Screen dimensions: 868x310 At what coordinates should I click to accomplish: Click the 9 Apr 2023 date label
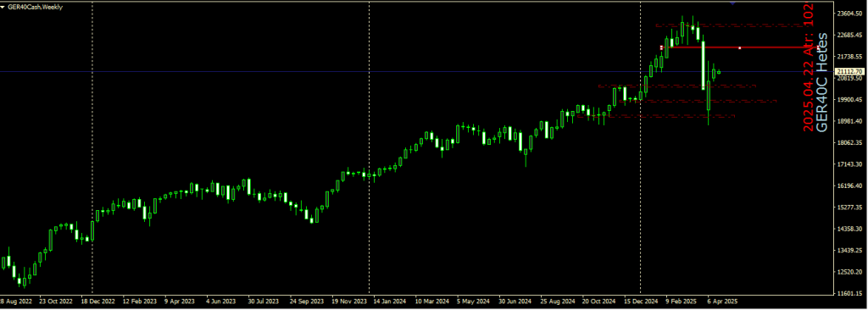180,302
